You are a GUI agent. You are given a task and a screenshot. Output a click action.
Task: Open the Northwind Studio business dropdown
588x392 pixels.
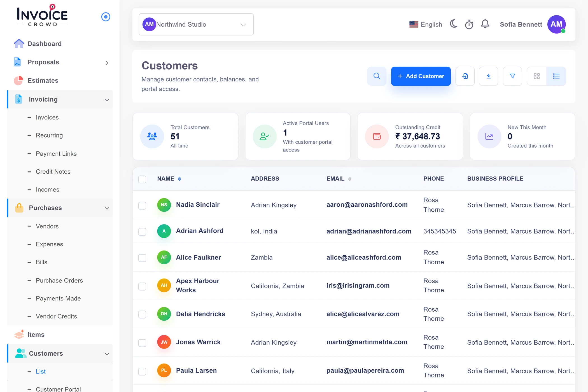pyautogui.click(x=196, y=24)
